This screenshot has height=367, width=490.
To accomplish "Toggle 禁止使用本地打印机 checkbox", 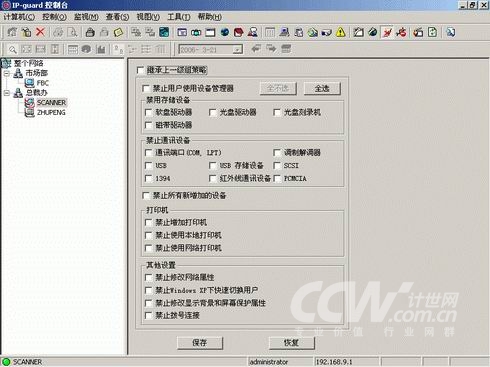I will click(148, 235).
